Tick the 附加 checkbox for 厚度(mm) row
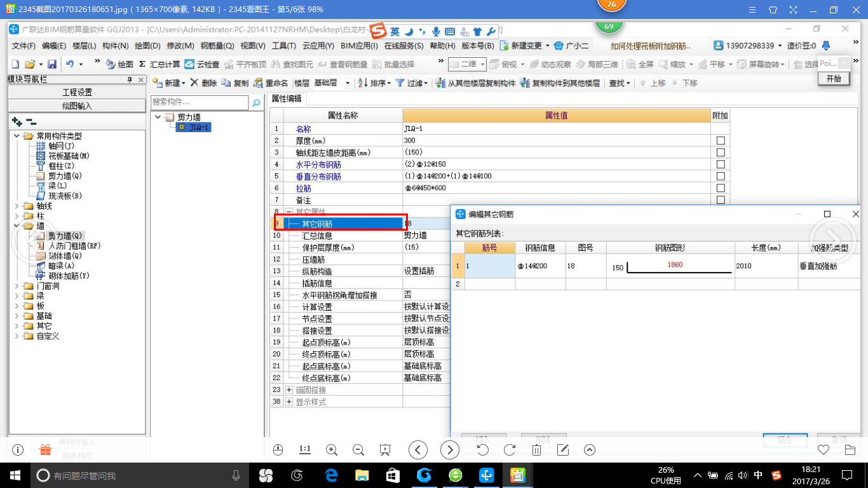This screenshot has height=488, width=868. [721, 141]
